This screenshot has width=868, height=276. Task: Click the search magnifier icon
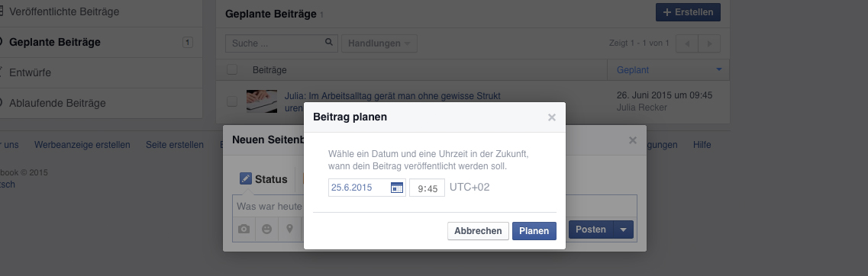(329, 42)
